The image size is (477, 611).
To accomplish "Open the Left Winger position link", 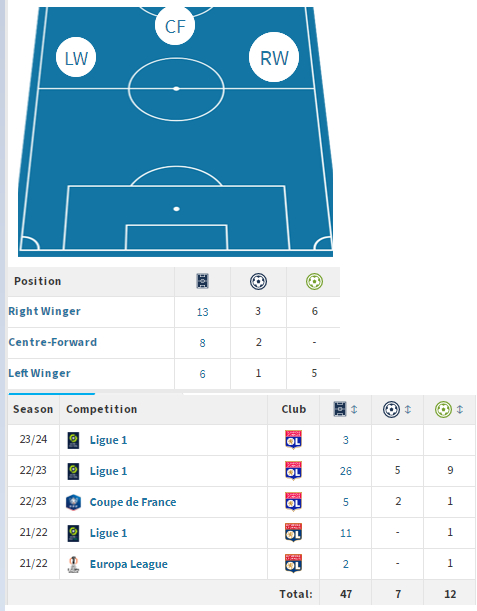I will click(39, 373).
